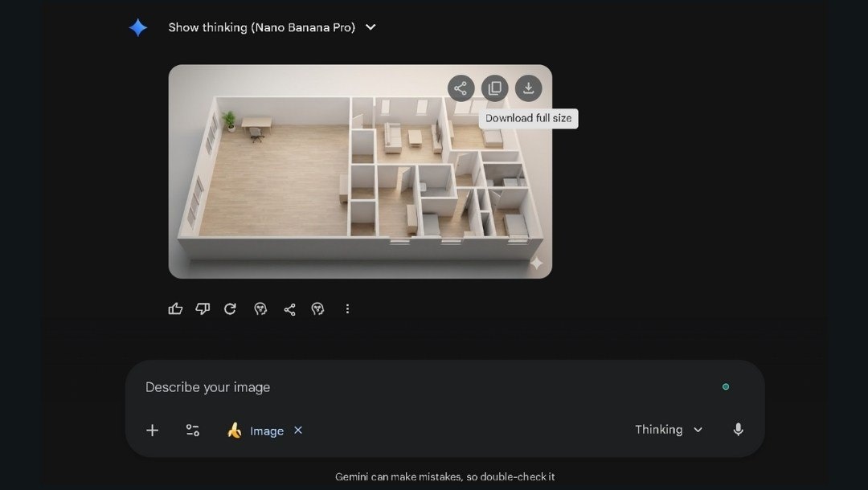Image resolution: width=868 pixels, height=490 pixels.
Task: Start voice input with microphone icon
Action: tap(738, 430)
